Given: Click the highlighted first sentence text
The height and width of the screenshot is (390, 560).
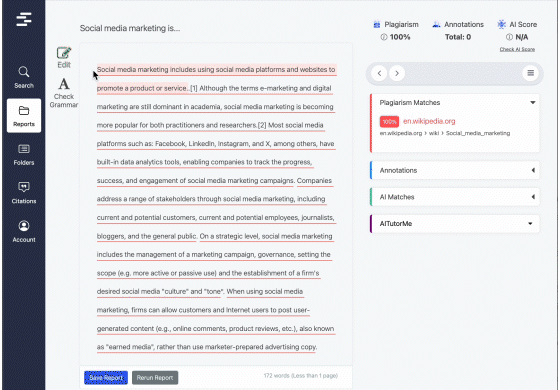Looking at the screenshot, I should pos(216,70).
